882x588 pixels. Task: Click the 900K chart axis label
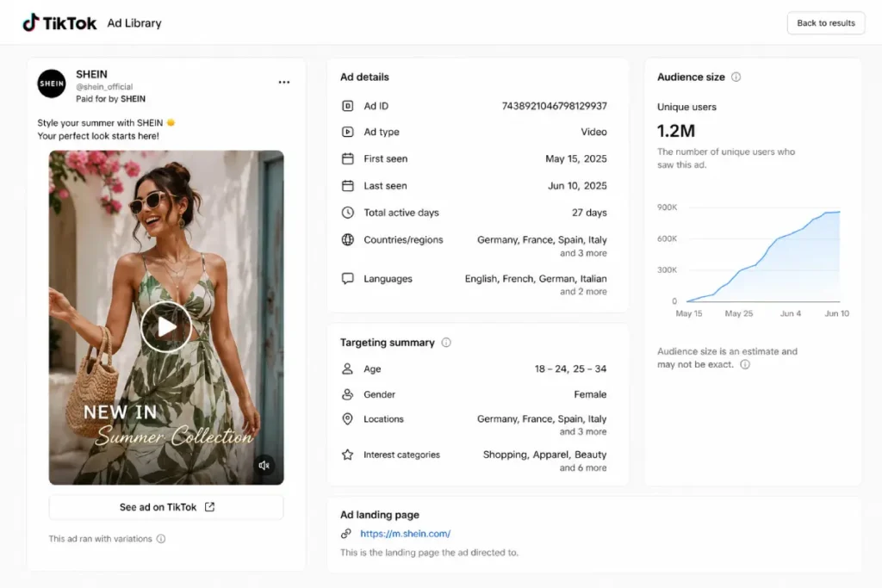(668, 207)
